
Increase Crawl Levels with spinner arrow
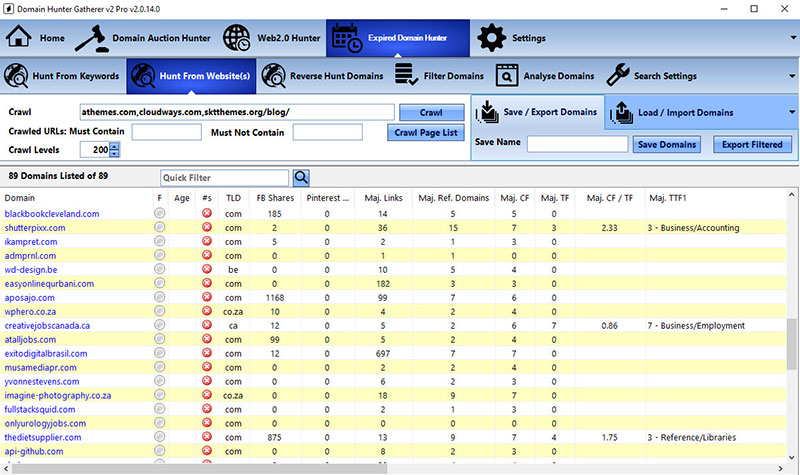114,146
